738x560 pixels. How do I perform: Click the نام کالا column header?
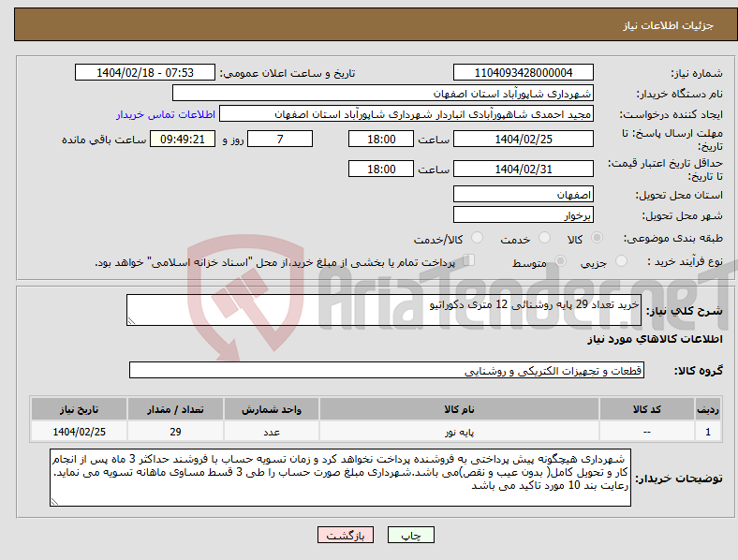point(459,409)
